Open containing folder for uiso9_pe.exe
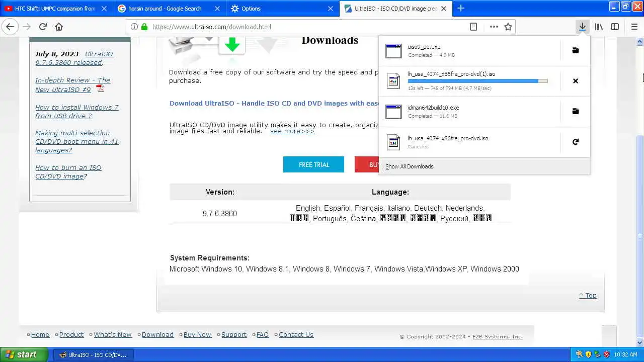Viewport: 644px width, 362px height. tap(576, 50)
